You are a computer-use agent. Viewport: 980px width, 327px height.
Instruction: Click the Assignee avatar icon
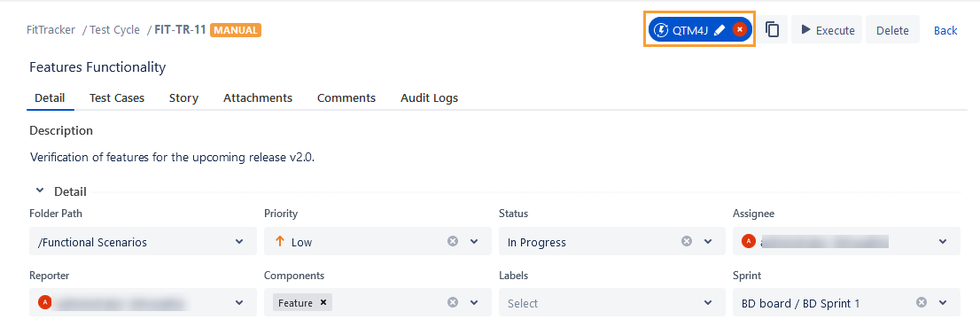coord(748,241)
